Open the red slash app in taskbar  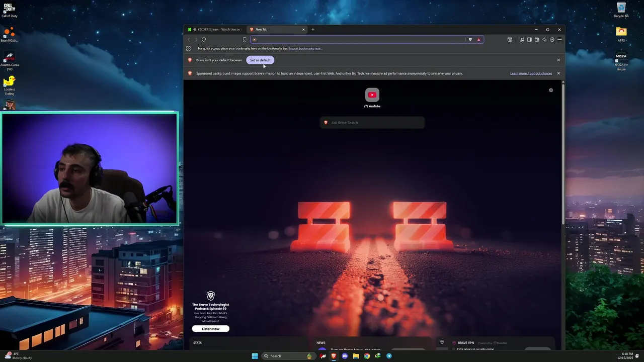(x=323, y=356)
